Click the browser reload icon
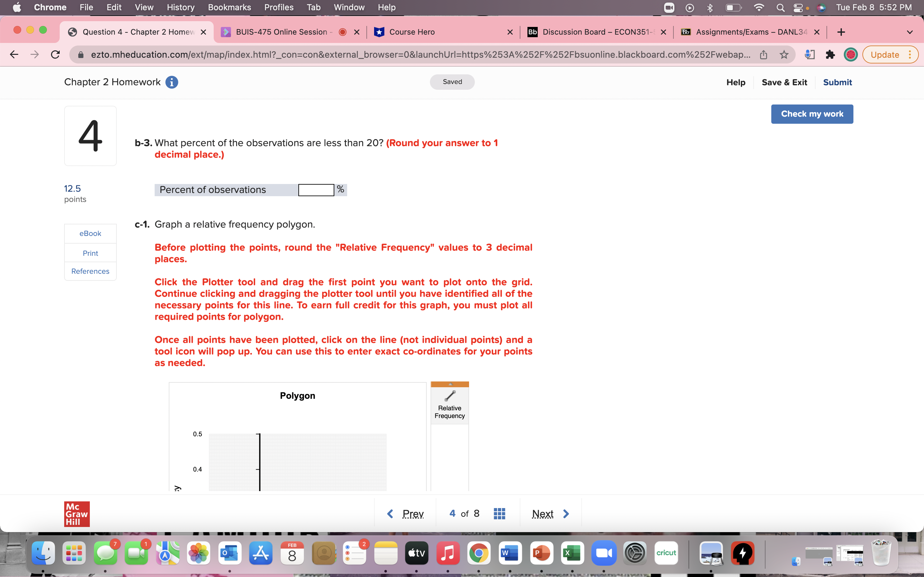Screen dimensions: 924x577 (x=56, y=54)
